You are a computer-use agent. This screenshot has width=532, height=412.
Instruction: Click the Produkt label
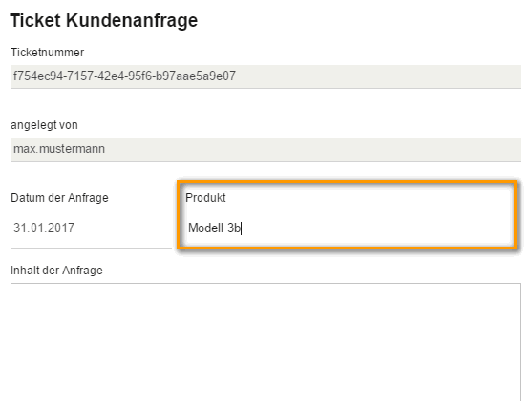point(205,197)
